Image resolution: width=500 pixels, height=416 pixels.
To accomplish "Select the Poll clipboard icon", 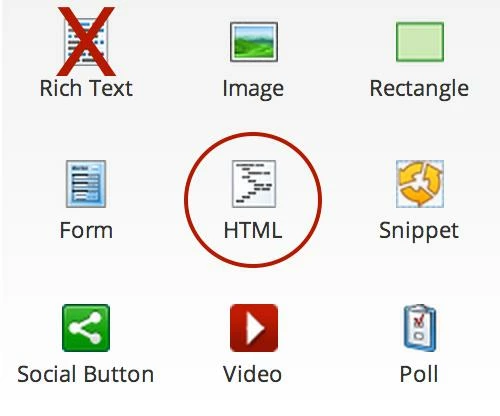I will click(x=420, y=328).
